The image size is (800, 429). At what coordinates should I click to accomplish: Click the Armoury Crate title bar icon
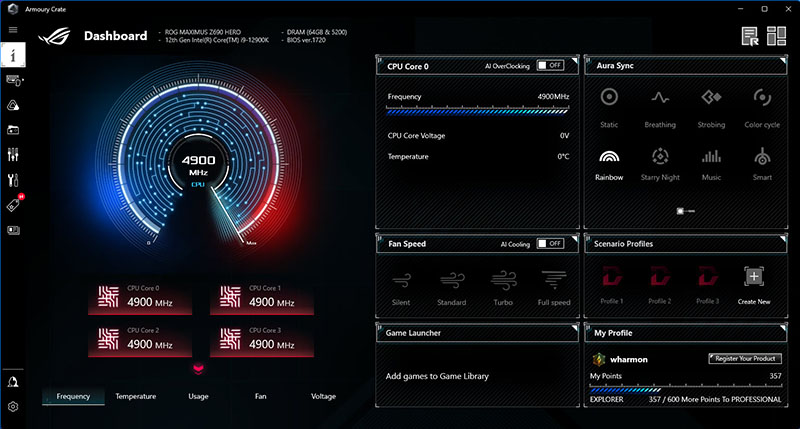(13, 9)
